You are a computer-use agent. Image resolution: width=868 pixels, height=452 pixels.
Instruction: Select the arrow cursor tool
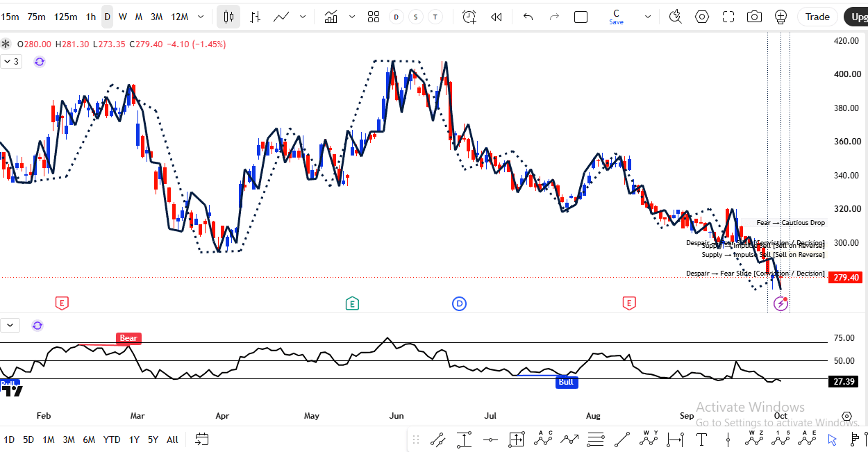[832, 439]
